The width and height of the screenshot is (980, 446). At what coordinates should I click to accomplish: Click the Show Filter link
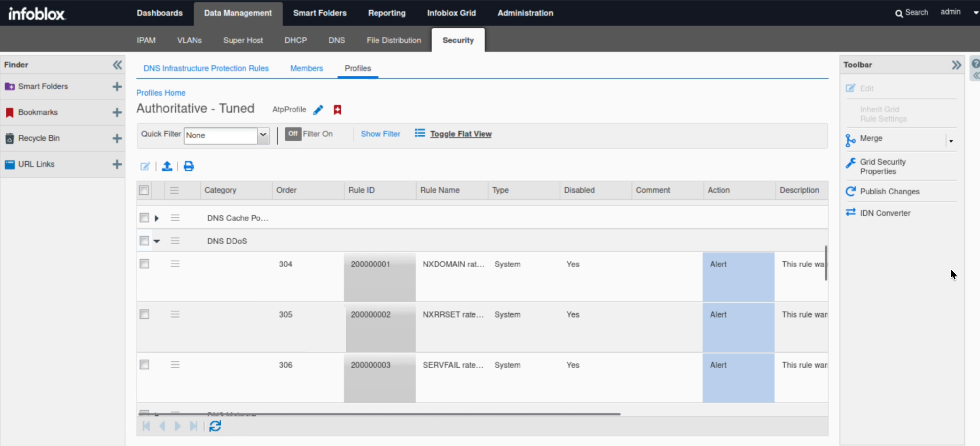(x=380, y=134)
